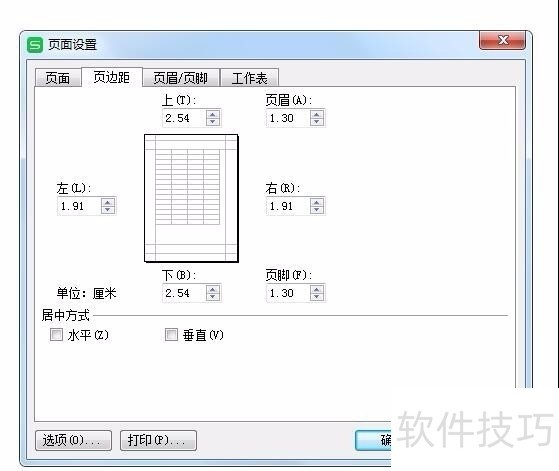Increase the 右(R) right margin value
The width and height of the screenshot is (559, 471).
(x=317, y=202)
